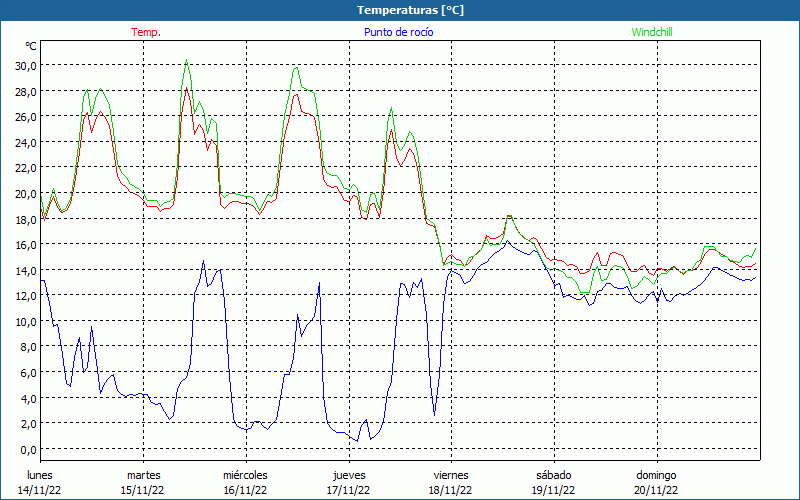Click the domingo day label

click(657, 475)
